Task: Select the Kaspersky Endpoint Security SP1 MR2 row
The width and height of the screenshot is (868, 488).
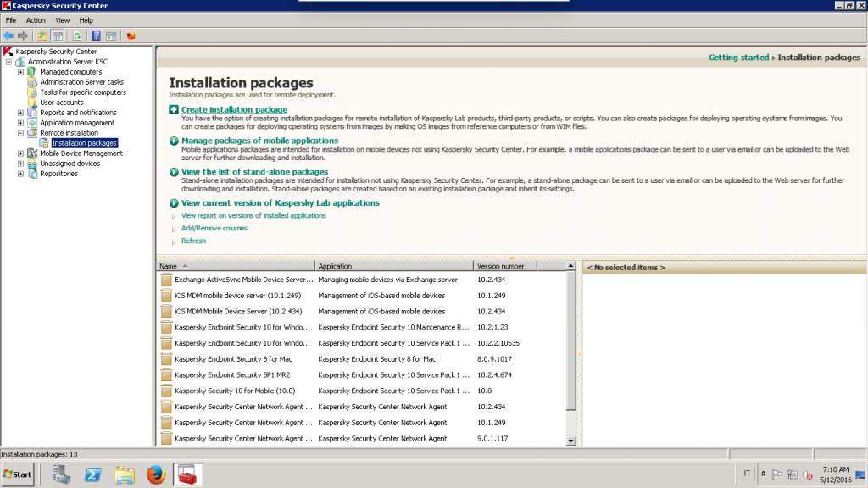Action: click(362, 375)
